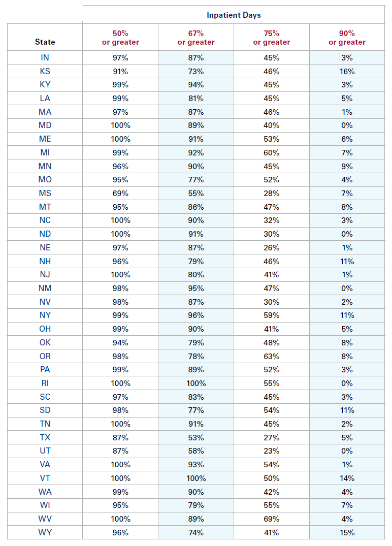Select the 63% cell in OR row
392x546 pixels.
click(x=272, y=356)
